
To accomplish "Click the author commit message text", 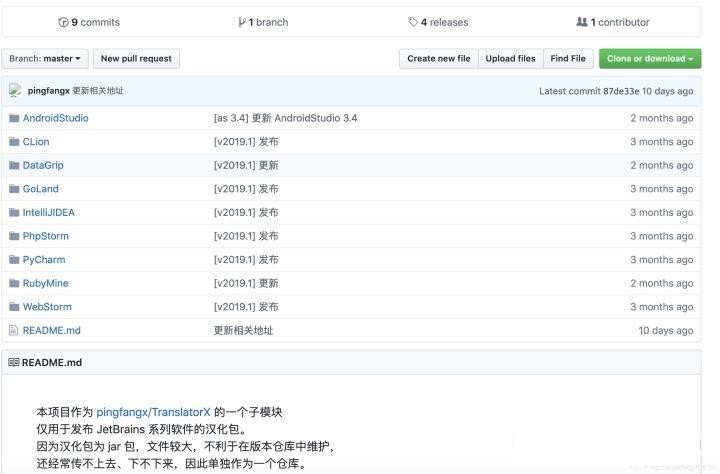I will (98, 91).
